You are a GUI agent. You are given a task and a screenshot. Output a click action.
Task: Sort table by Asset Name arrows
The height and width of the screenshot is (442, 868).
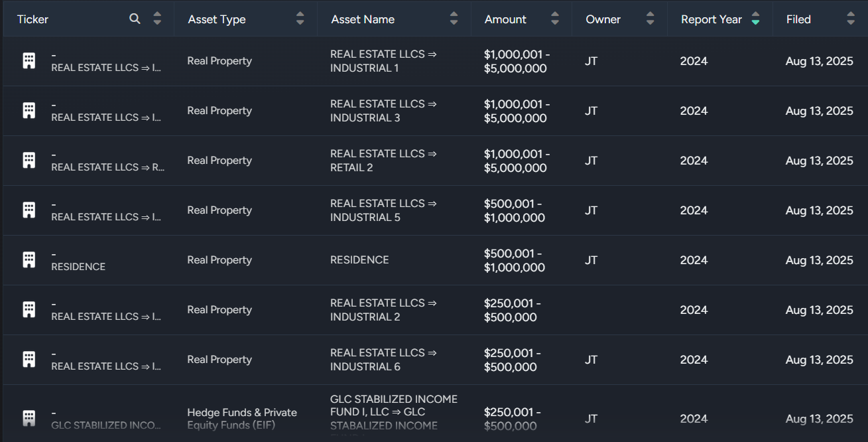(454, 19)
